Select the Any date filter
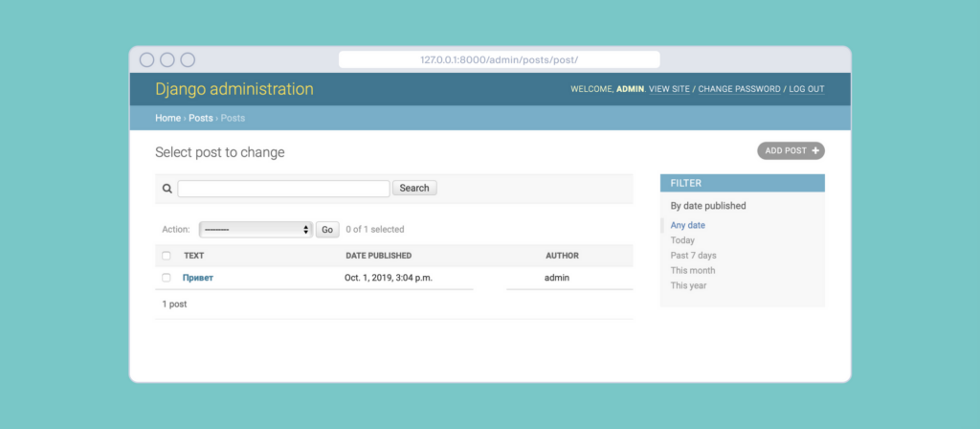This screenshot has height=429, width=980. 687,225
